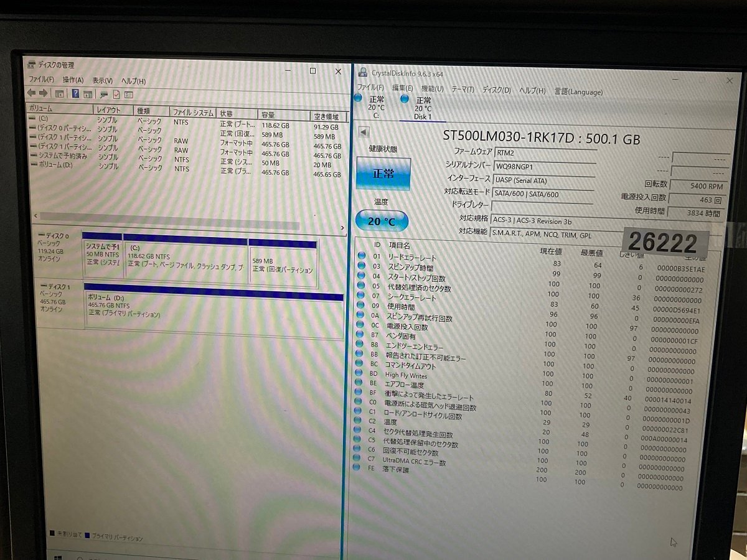Open 表示(V) menu in Disk Management
Viewport: 747px width, 560px height.
[103, 81]
